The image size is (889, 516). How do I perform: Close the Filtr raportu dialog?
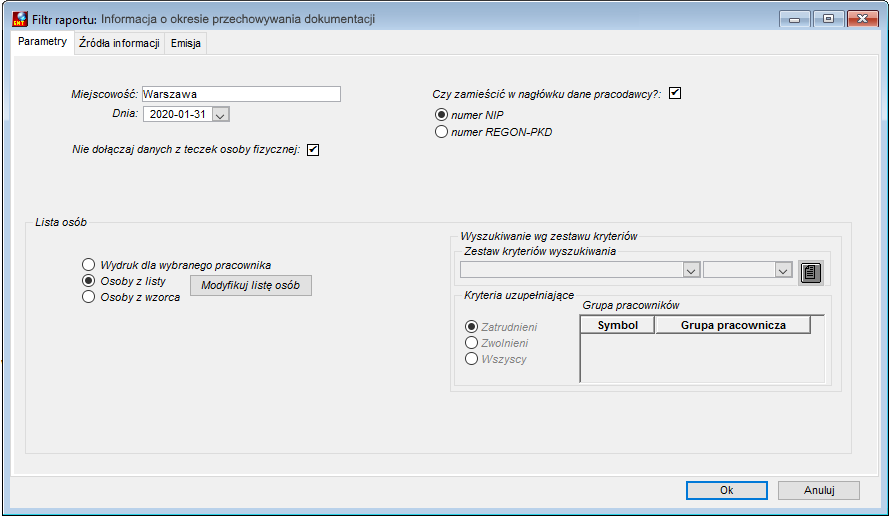tap(862, 19)
